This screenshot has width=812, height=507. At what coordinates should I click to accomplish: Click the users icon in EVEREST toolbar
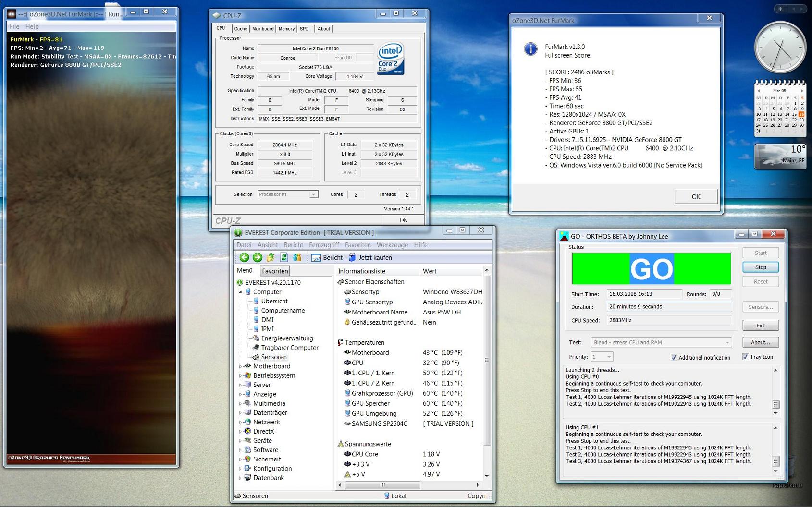click(x=297, y=257)
